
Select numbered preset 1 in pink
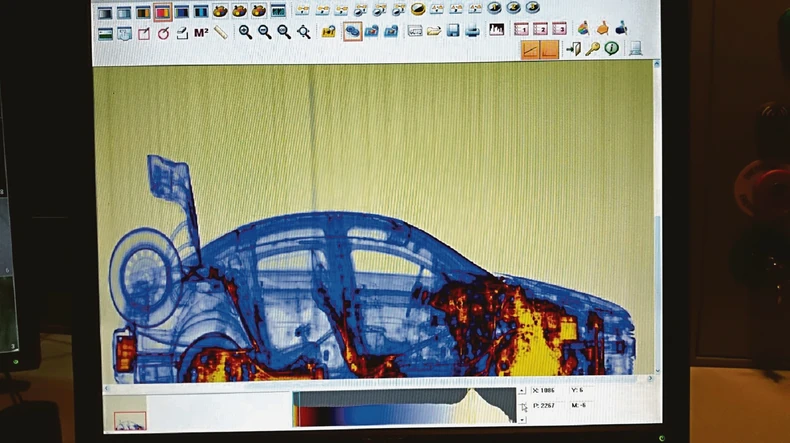(x=522, y=29)
